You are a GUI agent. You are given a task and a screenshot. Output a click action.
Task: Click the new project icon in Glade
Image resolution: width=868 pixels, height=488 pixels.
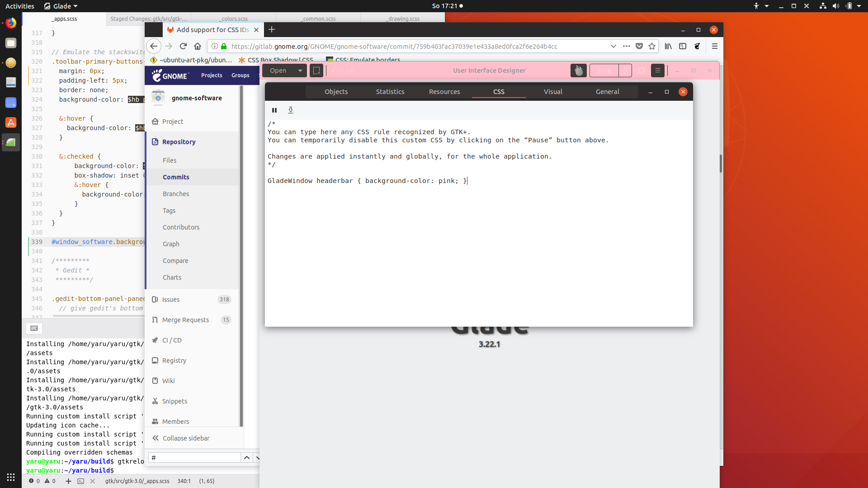[x=316, y=70]
